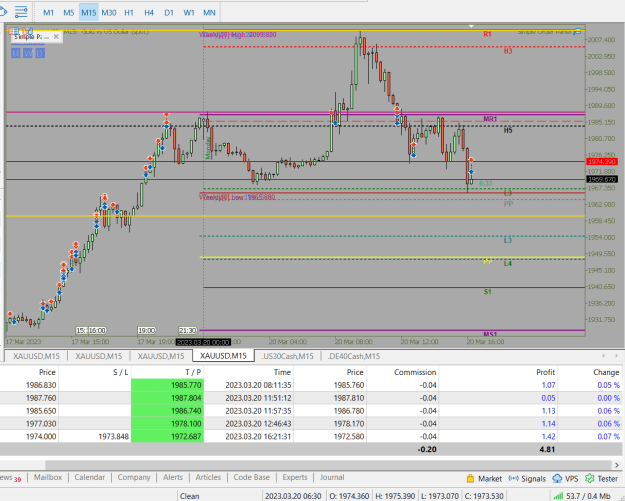The height and width of the screenshot is (501, 625).
Task: Open the Experts tab
Action: point(295,477)
